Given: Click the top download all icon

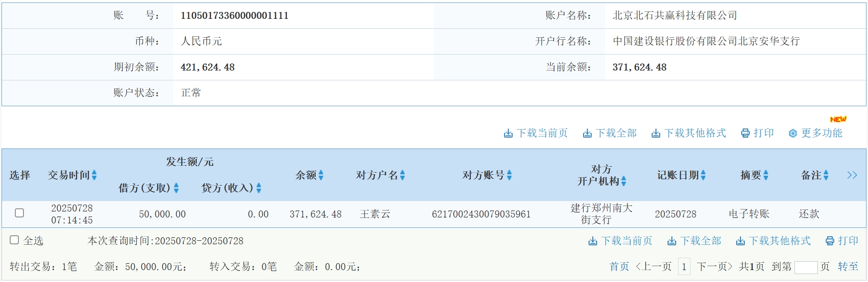Looking at the screenshot, I should [587, 134].
